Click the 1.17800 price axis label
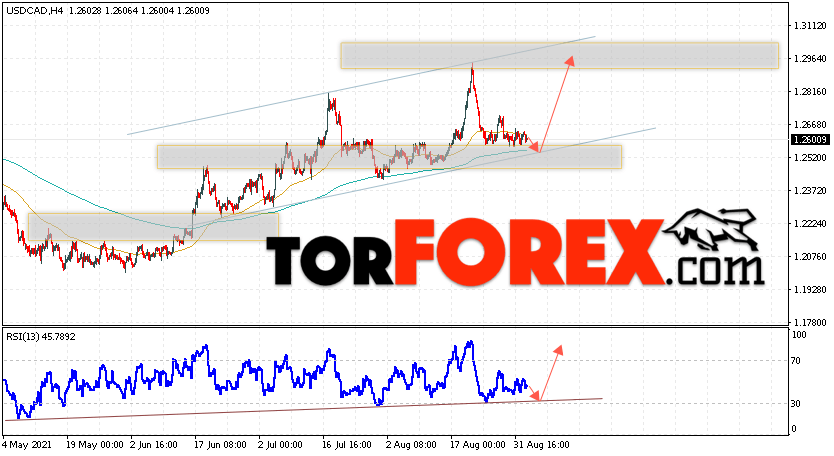 (810, 322)
